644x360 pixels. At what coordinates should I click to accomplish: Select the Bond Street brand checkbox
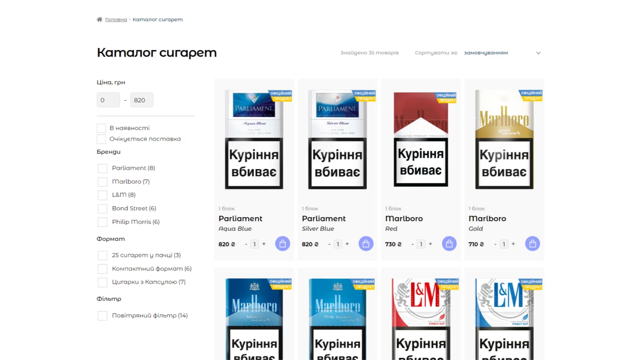point(103,209)
